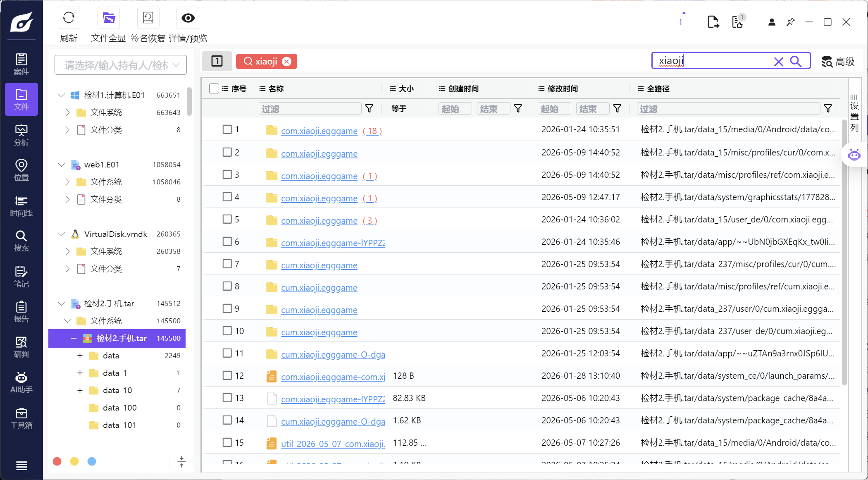Screen dimensions: 868x480
Task: Expand the data 10 folder
Action: click(x=80, y=390)
